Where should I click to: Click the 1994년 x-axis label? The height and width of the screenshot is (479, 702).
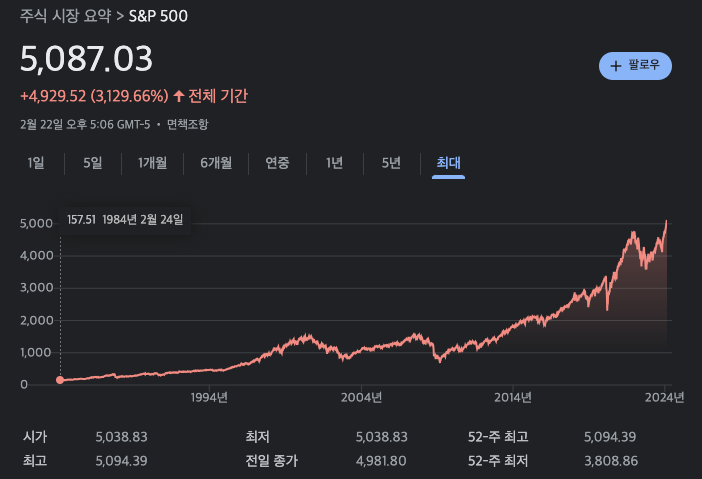point(210,397)
